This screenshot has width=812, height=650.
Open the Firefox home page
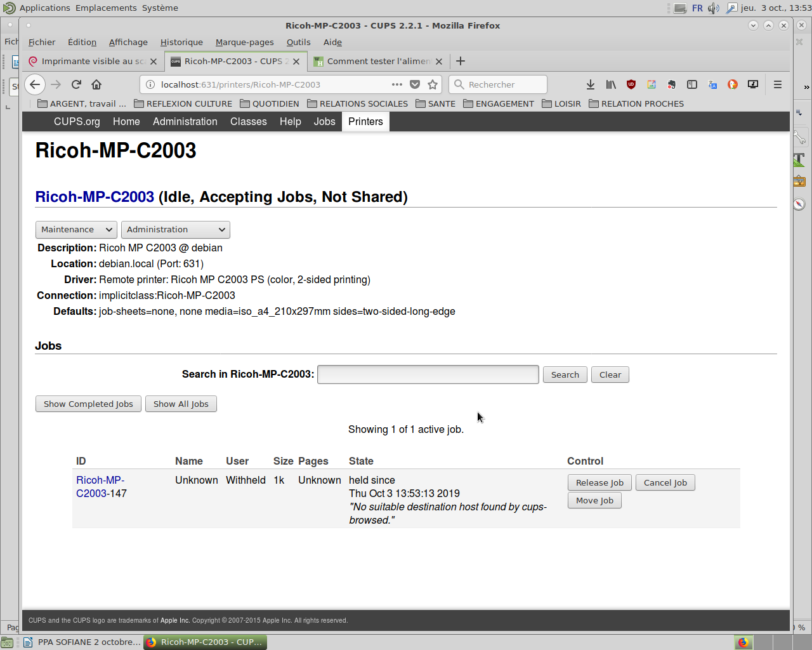[96, 84]
